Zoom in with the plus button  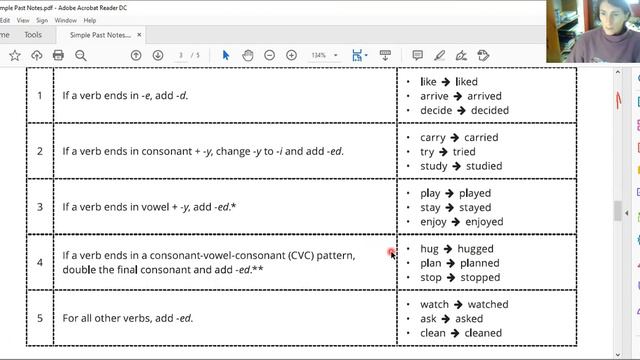click(x=291, y=55)
